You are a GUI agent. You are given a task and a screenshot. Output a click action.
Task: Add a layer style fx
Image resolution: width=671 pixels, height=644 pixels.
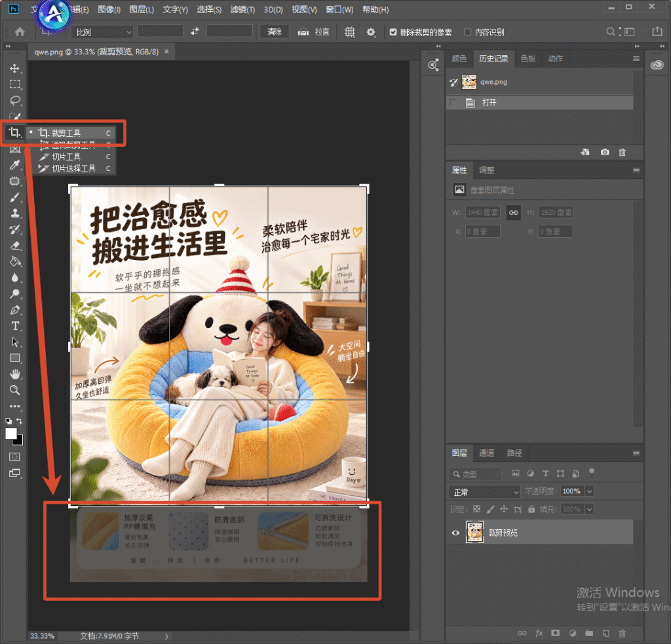pyautogui.click(x=539, y=633)
